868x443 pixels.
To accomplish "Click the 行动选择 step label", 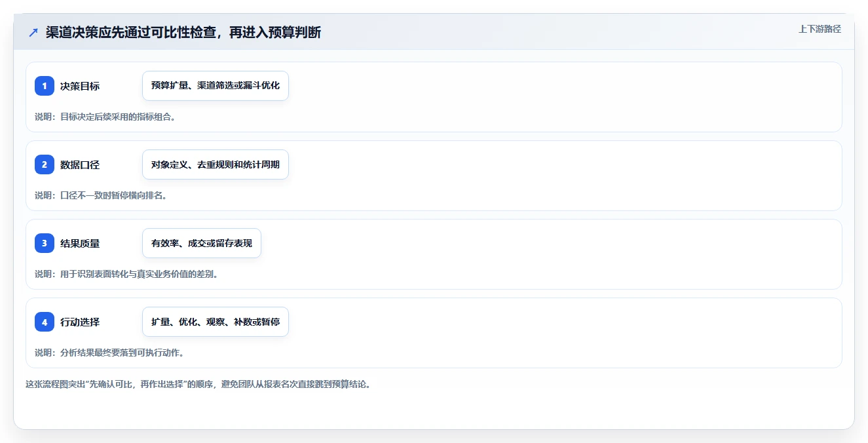I will tap(80, 322).
